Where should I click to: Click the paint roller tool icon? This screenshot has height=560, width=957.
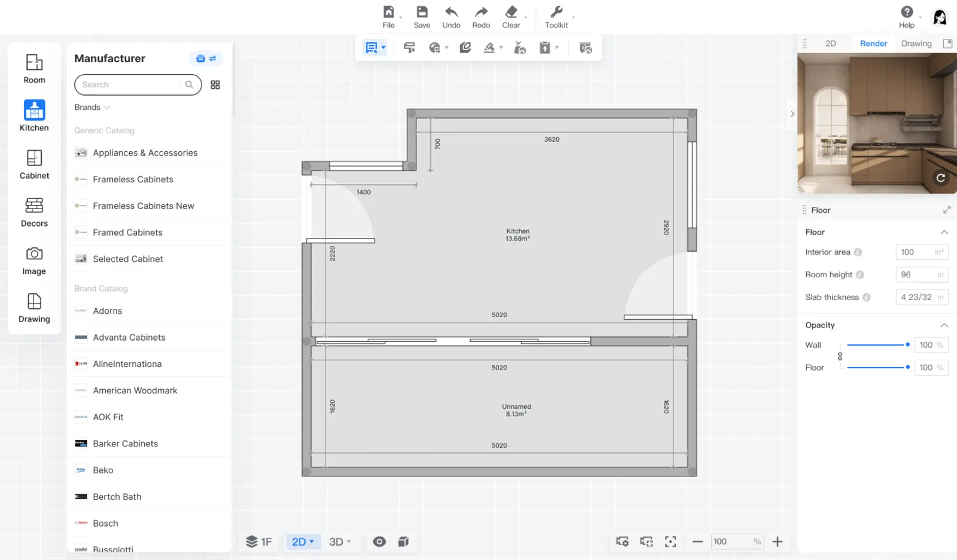point(410,48)
